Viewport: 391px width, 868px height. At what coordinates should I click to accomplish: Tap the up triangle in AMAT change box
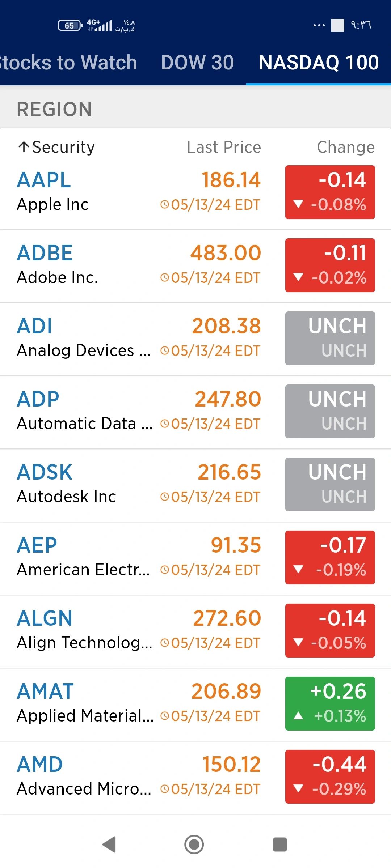pos(298,715)
